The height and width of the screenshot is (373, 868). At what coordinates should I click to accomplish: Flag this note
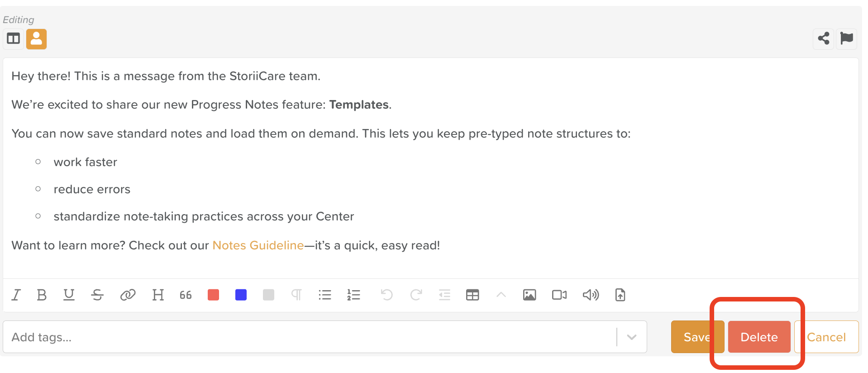[x=846, y=38]
